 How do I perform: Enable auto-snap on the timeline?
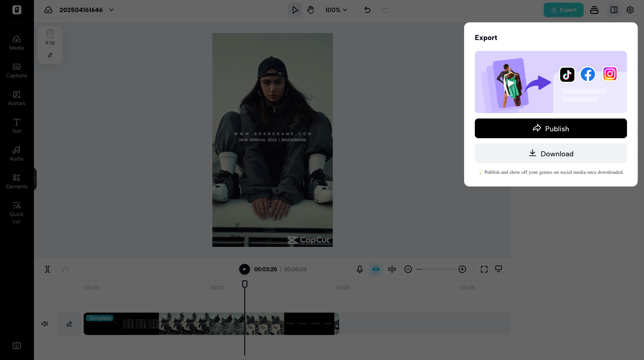[x=376, y=269]
